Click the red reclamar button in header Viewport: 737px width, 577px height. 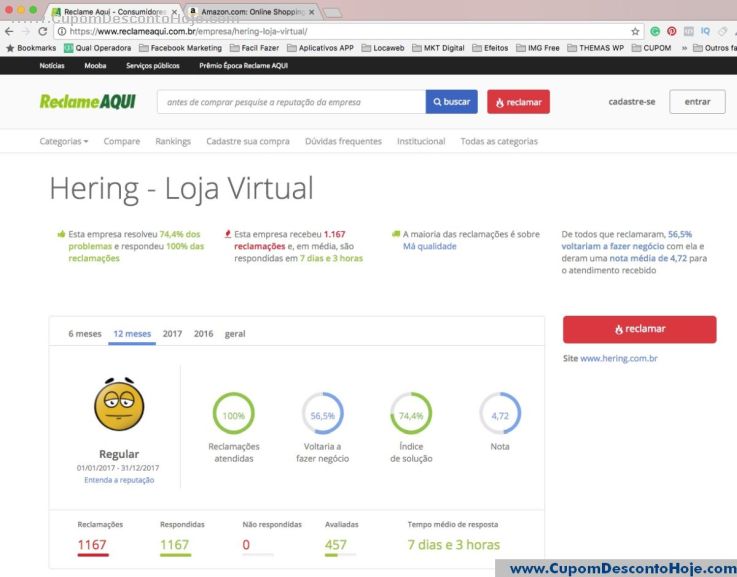click(x=518, y=102)
